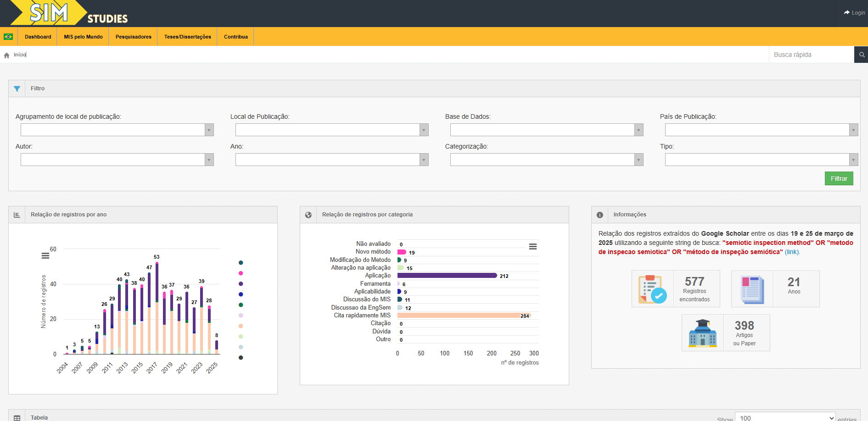Click the quick search magnifier button
The height and width of the screenshot is (421, 868).
[862, 55]
